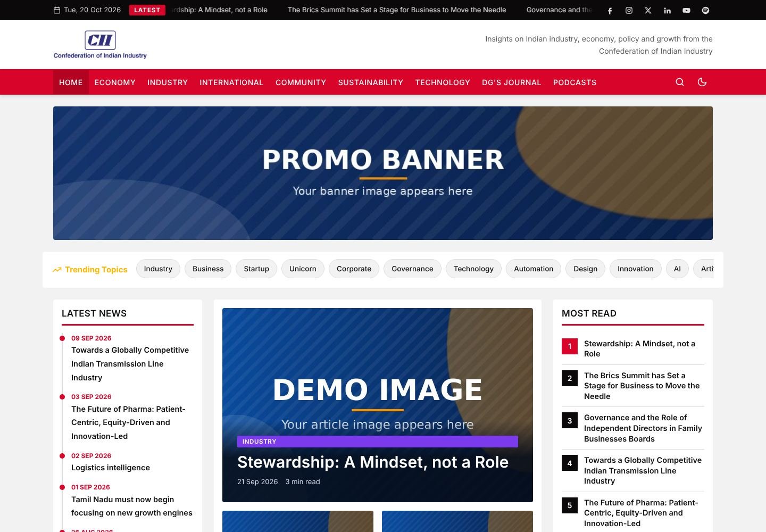Open the YouTube social icon
766x532 pixels.
point(687,10)
